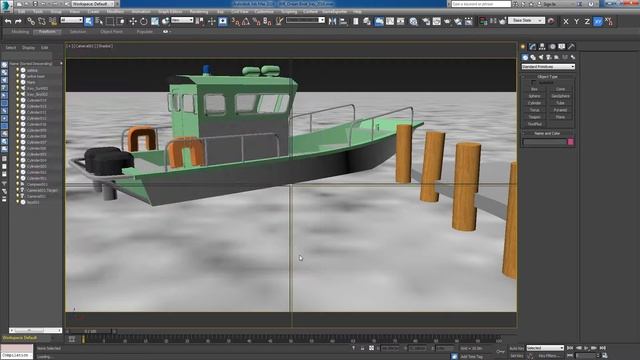Open key mode Selected dropdown

545,348
